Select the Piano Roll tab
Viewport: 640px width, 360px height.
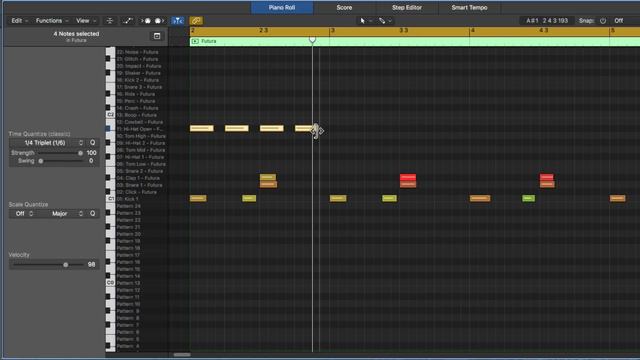pos(282,7)
